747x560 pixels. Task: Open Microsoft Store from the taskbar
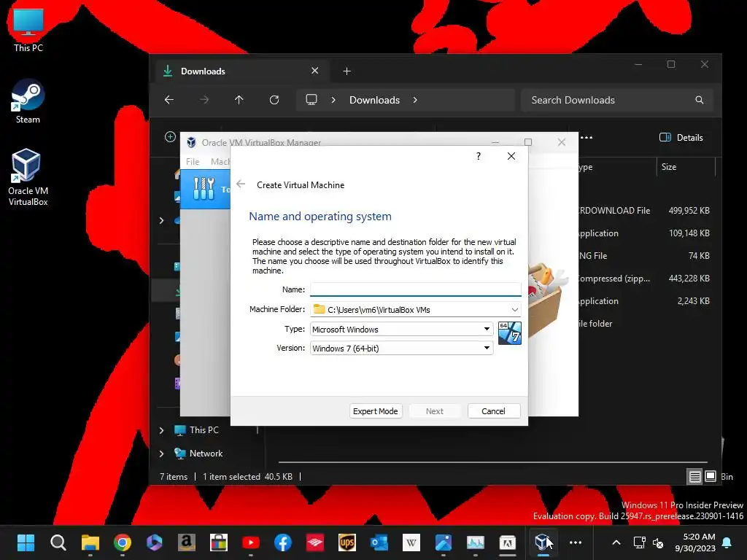pyautogui.click(x=219, y=542)
